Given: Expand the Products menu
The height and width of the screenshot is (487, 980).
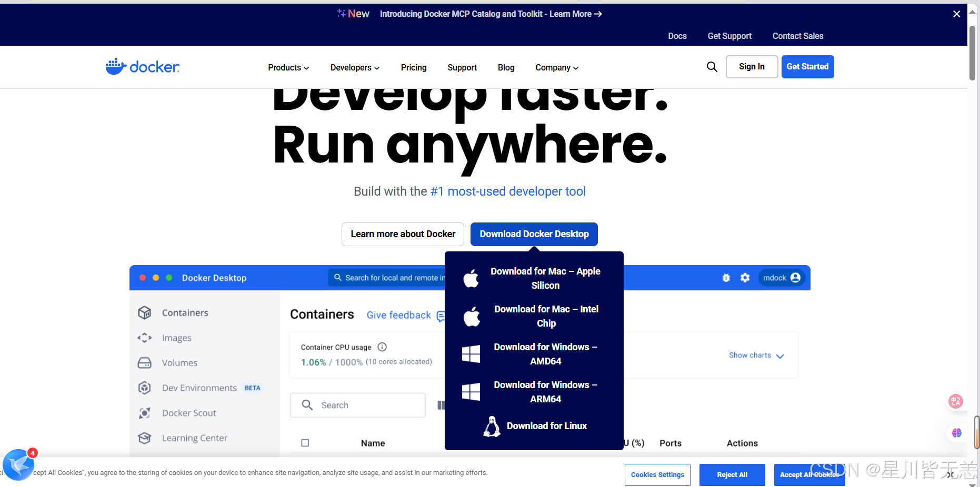Looking at the screenshot, I should 288,67.
